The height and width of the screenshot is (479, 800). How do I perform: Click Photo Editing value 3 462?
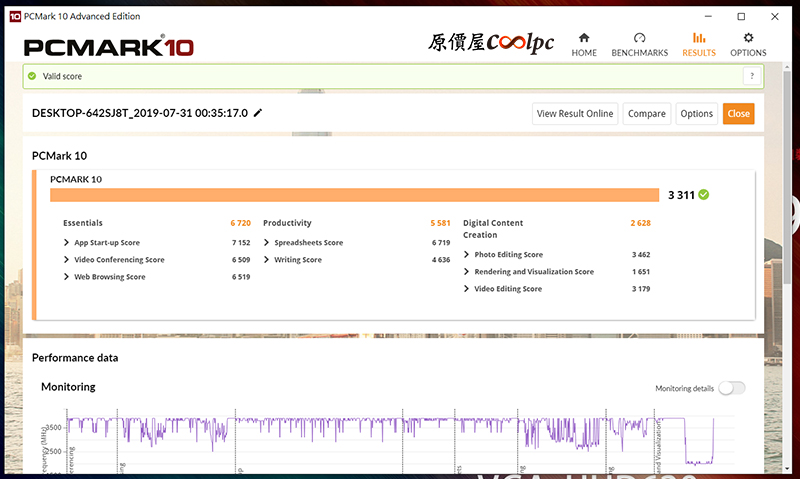(641, 255)
